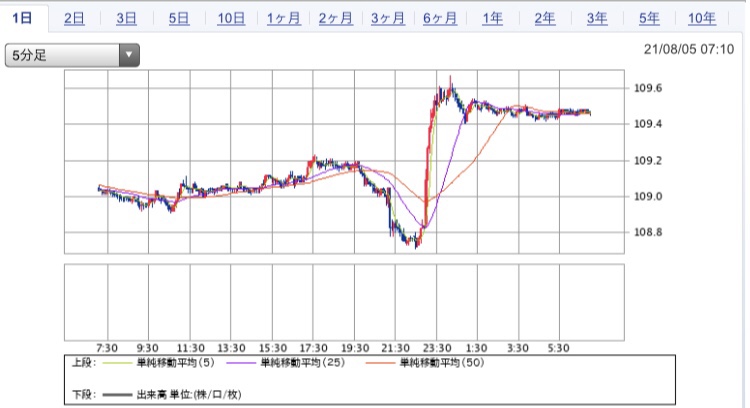The image size is (750, 408).
Task: Click the 15:30 time axis label
Action: [x=273, y=348]
